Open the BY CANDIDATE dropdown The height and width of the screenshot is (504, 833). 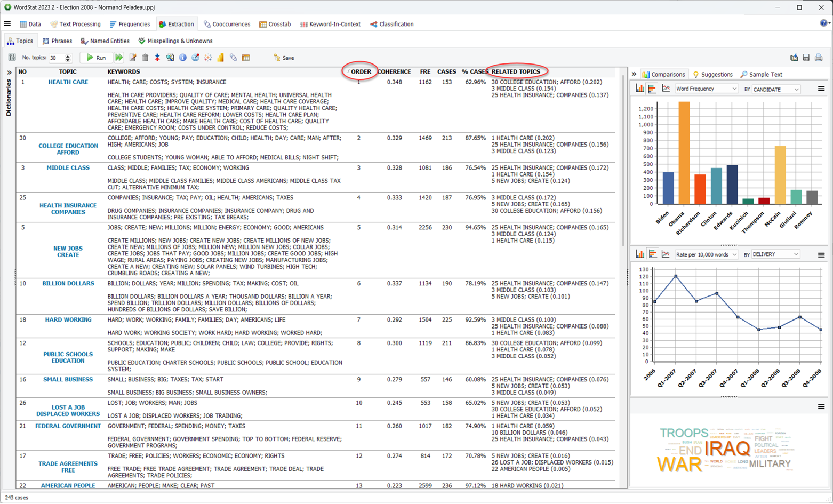tap(776, 89)
